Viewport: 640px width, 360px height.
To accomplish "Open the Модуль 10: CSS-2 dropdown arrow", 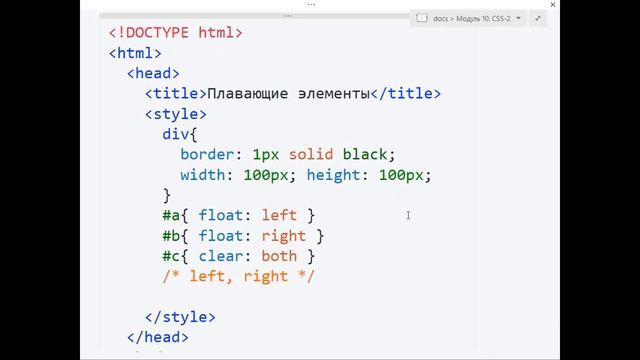I will point(518,18).
